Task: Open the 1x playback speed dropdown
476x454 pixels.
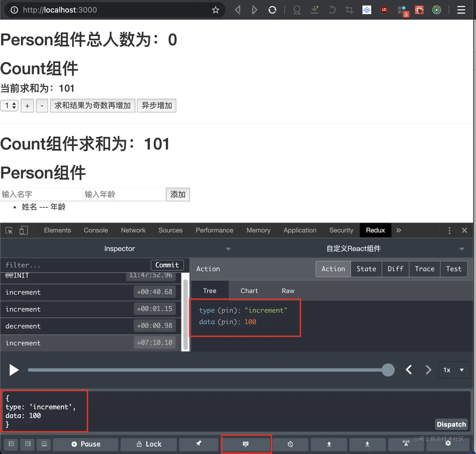Action: 454,370
